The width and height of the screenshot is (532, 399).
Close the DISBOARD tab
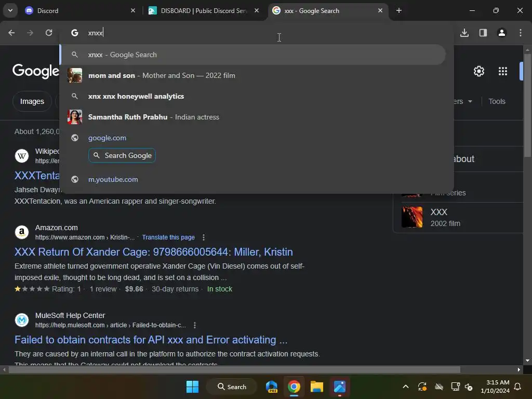point(257,10)
